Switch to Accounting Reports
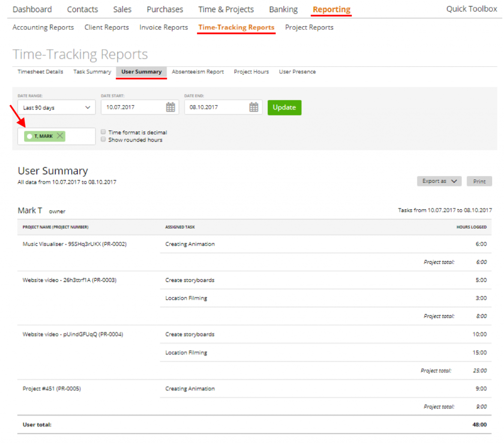The width and height of the screenshot is (504, 443). point(43,27)
